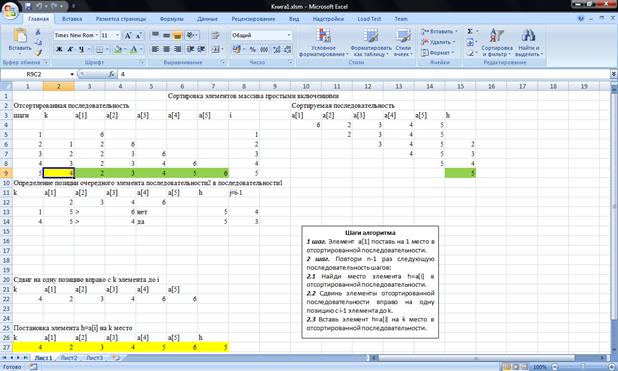Switch to the Лист2 worksheet tab

pyautogui.click(x=69, y=358)
